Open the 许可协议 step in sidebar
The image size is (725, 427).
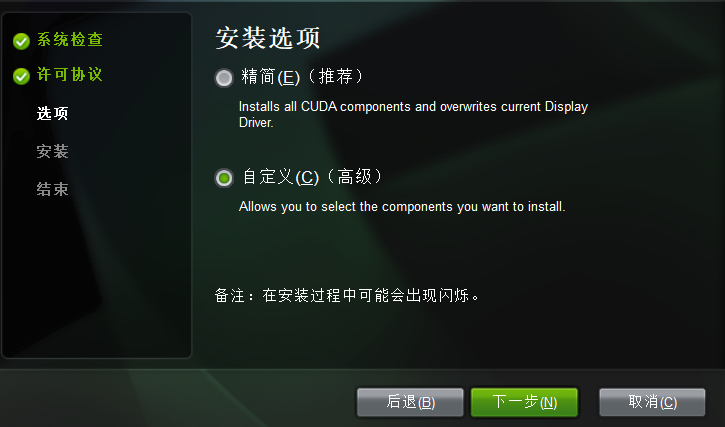[x=70, y=74]
